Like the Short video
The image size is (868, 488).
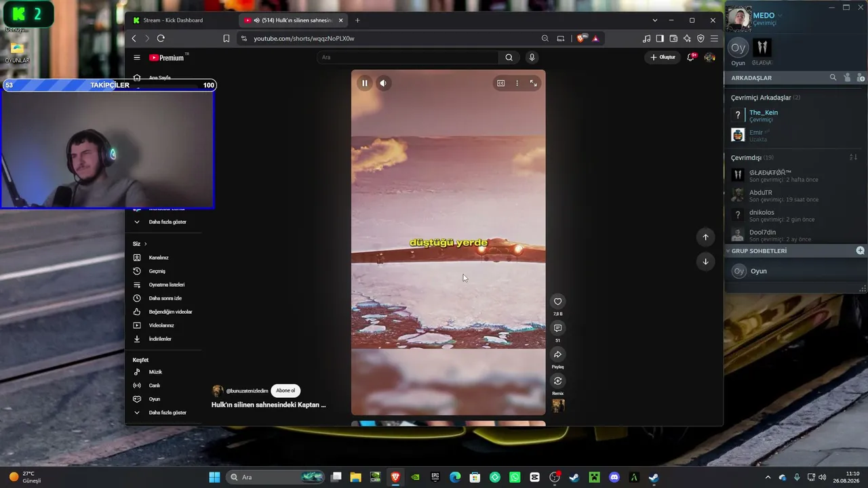(x=557, y=302)
